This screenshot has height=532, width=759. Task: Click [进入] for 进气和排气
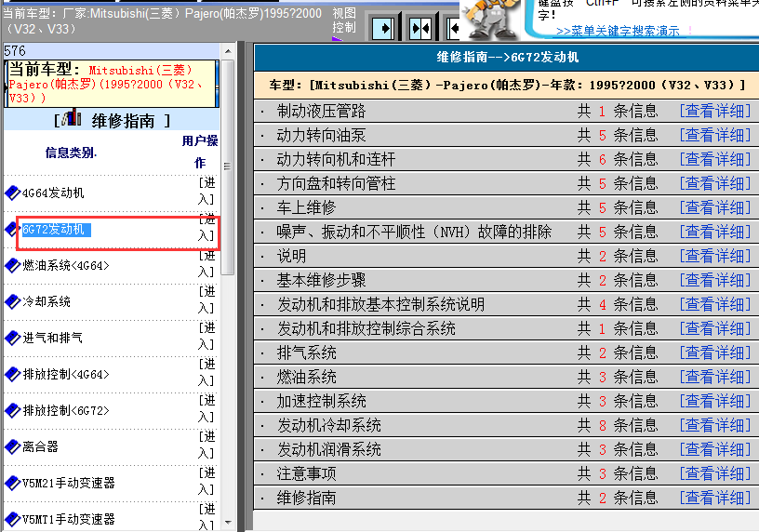pyautogui.click(x=206, y=336)
